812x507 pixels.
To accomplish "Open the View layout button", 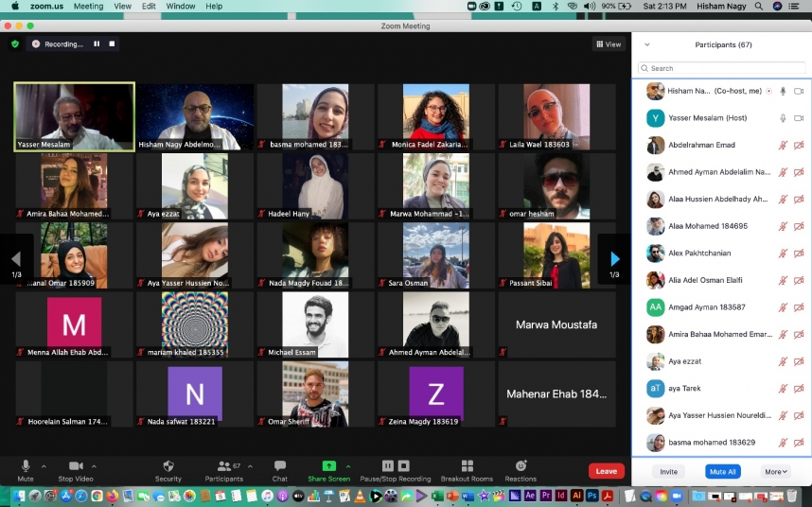I will pyautogui.click(x=609, y=44).
